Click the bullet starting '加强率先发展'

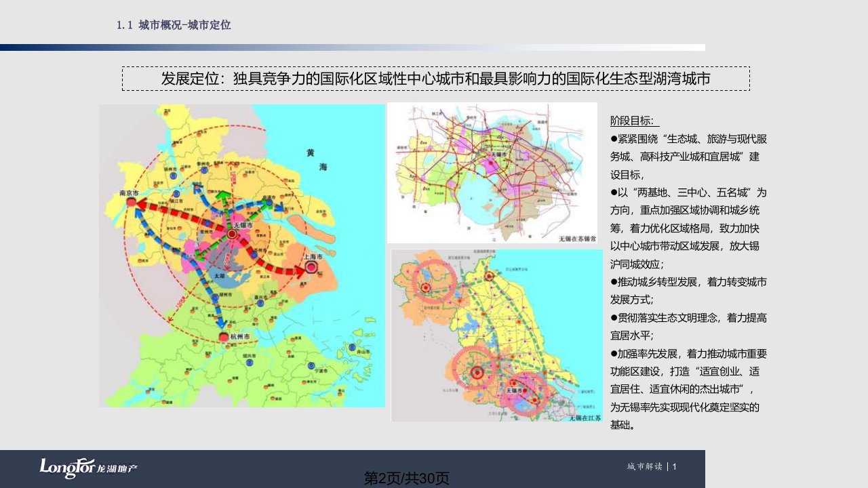tap(688, 389)
